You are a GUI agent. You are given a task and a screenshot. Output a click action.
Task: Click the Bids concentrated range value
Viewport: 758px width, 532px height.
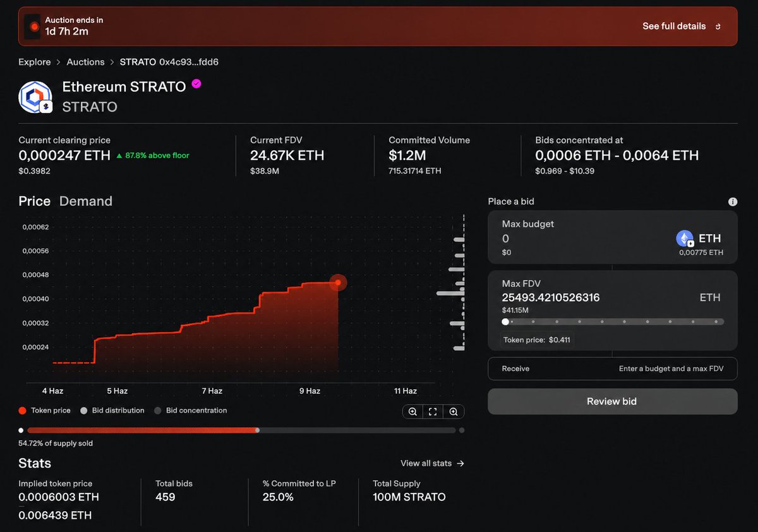(617, 155)
